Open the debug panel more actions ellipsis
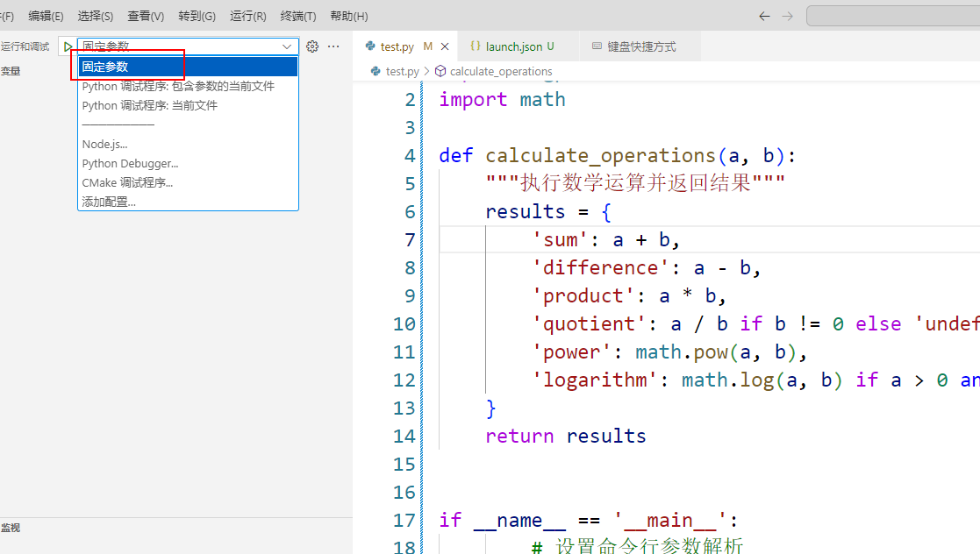This screenshot has height=554, width=980. pyautogui.click(x=333, y=46)
